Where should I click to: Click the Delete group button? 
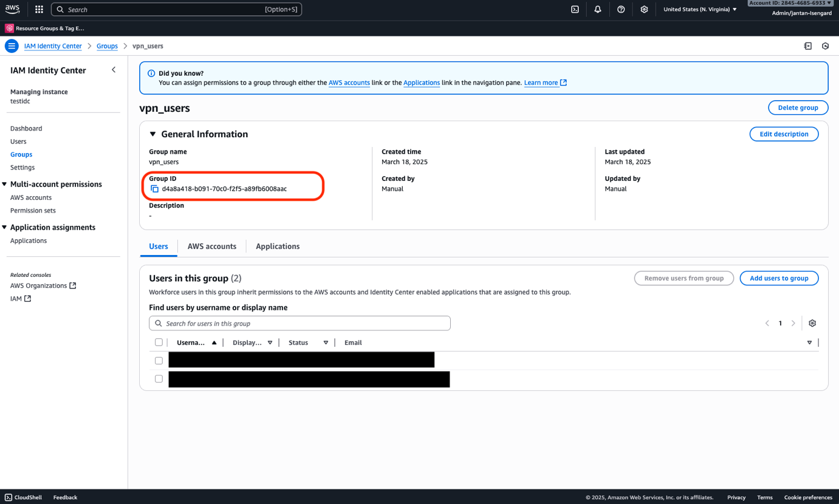pos(798,107)
